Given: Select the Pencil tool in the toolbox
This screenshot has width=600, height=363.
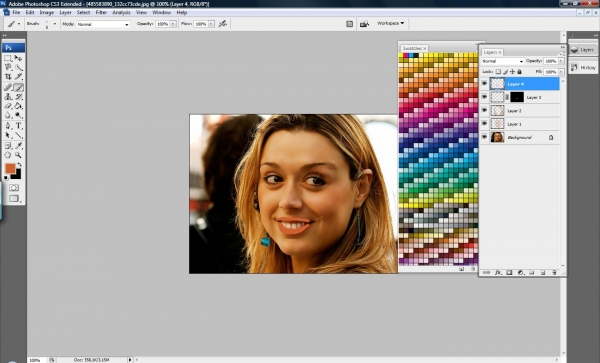Looking at the screenshot, I should pyautogui.click(x=18, y=88).
